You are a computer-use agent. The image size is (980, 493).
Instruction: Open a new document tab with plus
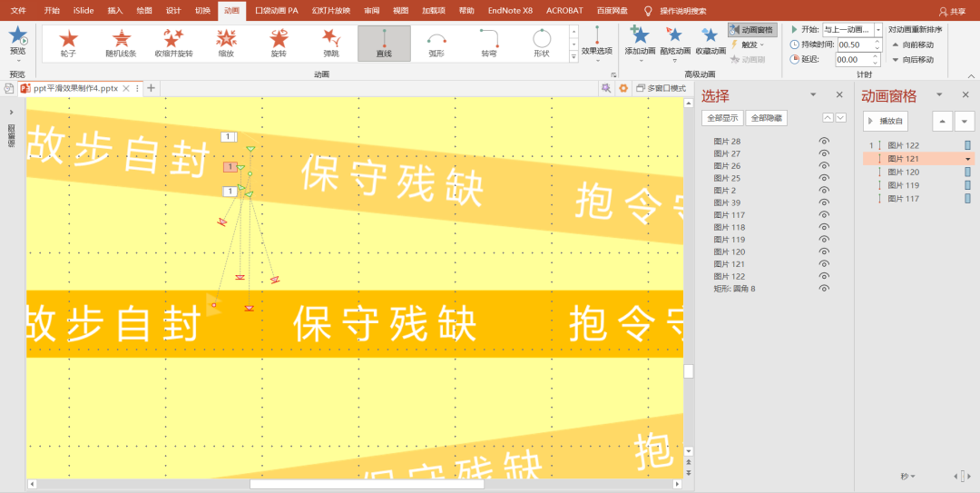(x=150, y=88)
